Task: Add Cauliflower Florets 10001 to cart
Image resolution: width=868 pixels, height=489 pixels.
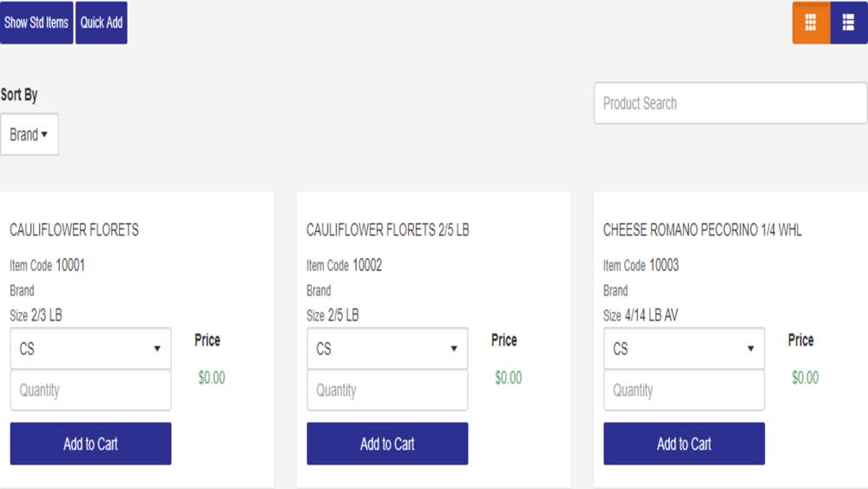Action: tap(91, 444)
